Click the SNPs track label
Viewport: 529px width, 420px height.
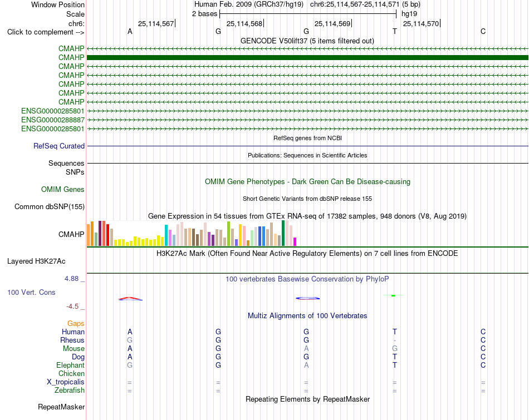click(x=75, y=172)
